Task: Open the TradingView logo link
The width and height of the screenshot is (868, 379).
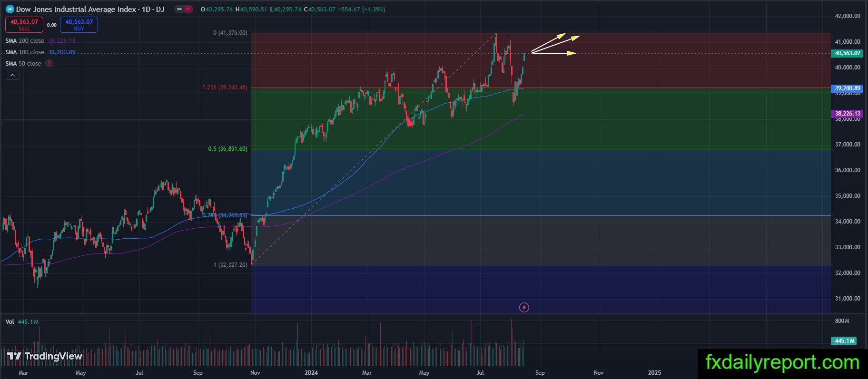Action: click(45, 356)
